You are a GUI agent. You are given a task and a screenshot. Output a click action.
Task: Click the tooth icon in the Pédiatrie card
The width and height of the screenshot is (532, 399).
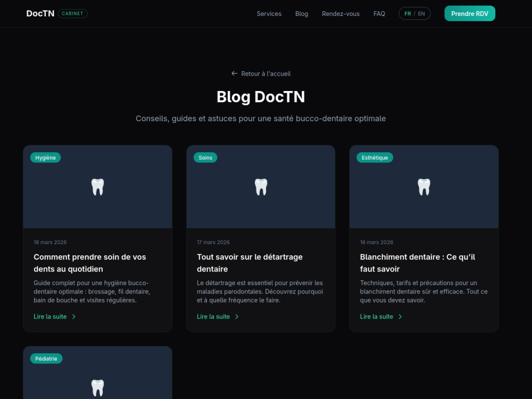pos(98,388)
